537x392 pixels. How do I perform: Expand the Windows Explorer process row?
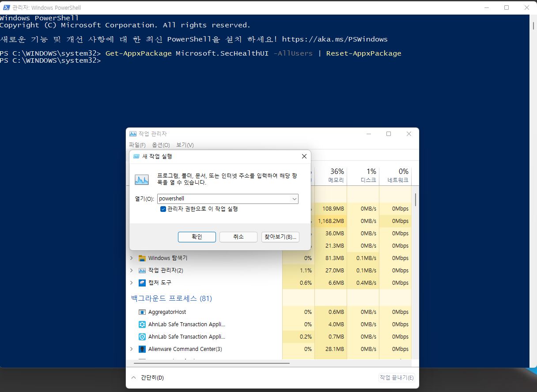point(131,258)
